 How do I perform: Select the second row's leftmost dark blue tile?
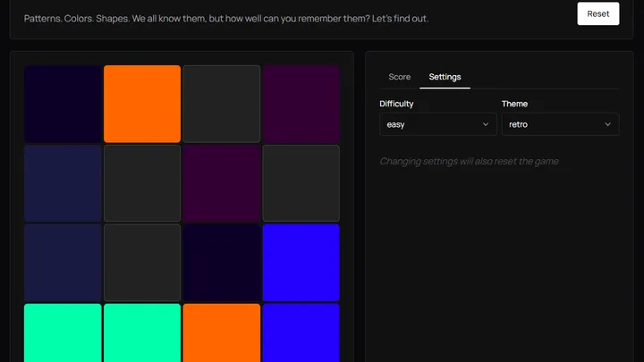(x=63, y=183)
